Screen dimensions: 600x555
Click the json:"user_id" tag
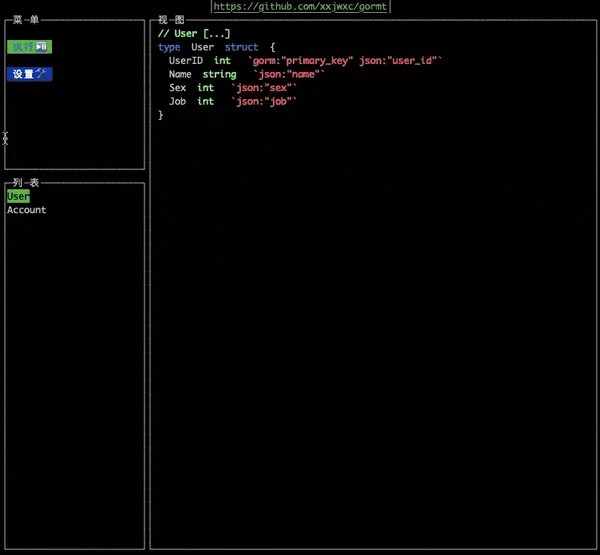[401, 61]
